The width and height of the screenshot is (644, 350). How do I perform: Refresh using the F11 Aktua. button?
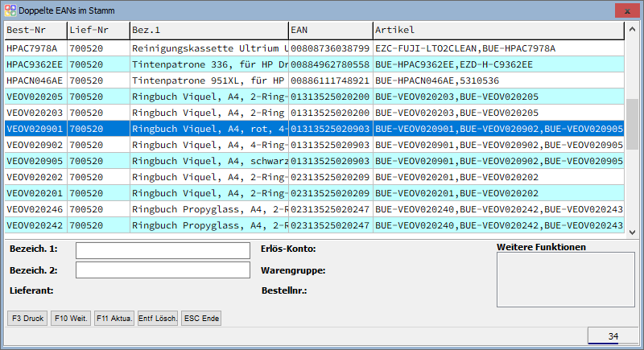114,319
